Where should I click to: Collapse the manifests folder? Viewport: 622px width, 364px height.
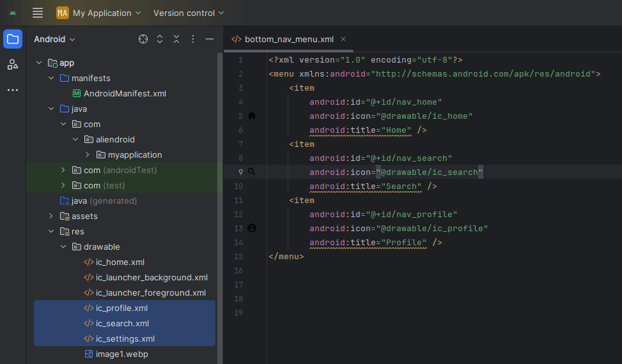point(51,78)
